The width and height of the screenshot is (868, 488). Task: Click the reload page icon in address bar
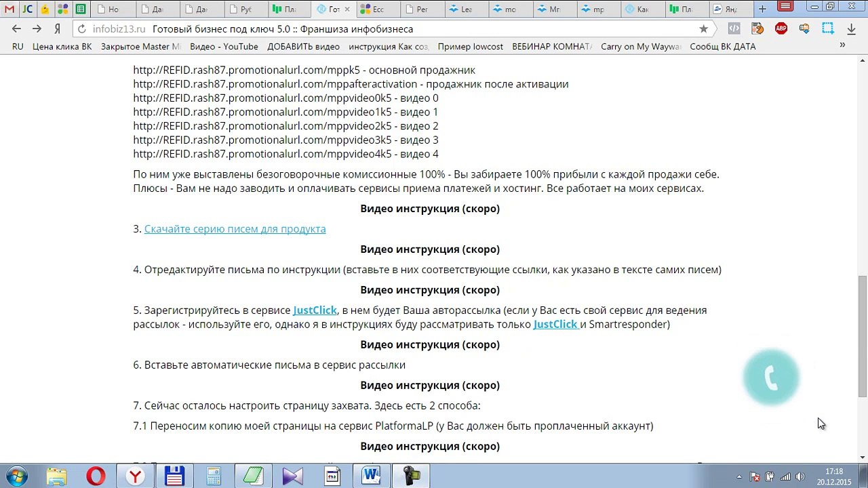click(x=81, y=29)
